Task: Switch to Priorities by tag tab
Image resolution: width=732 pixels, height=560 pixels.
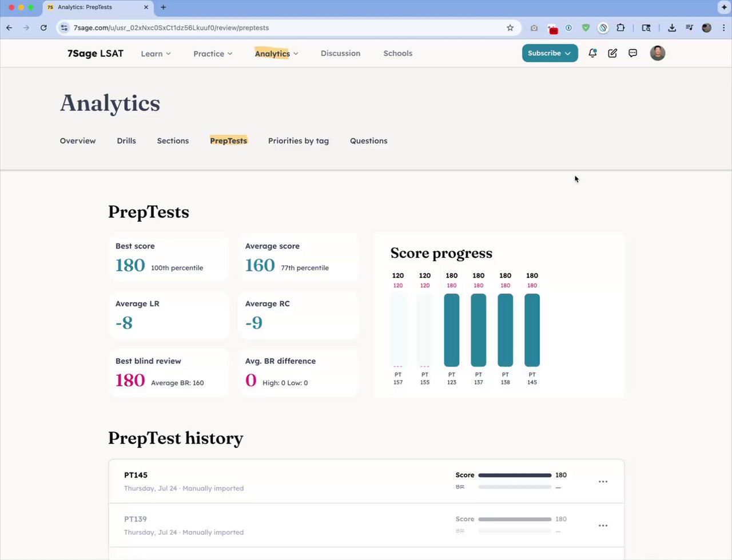Action: 299,141
